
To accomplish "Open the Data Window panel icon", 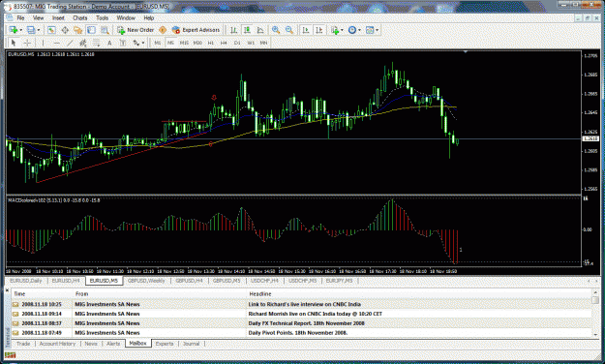I will click(x=65, y=30).
